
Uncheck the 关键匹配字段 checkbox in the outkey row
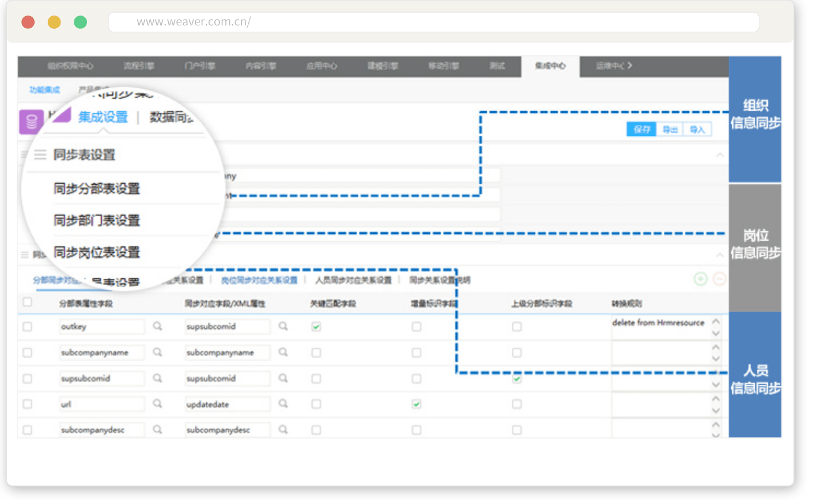[x=316, y=327]
